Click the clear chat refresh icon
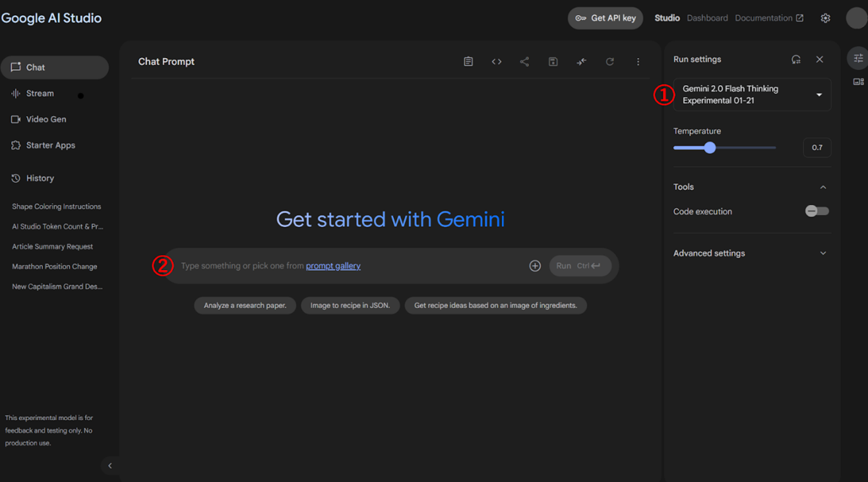868x482 pixels. click(610, 62)
